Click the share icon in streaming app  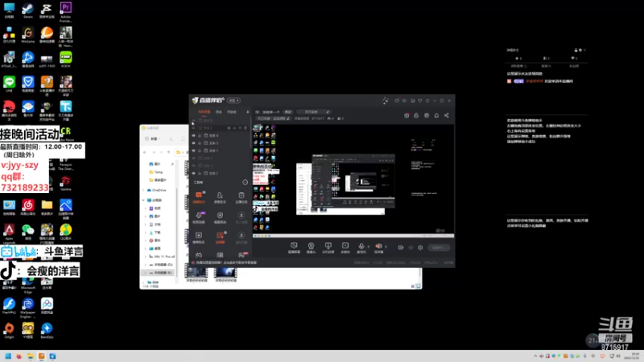point(447,115)
